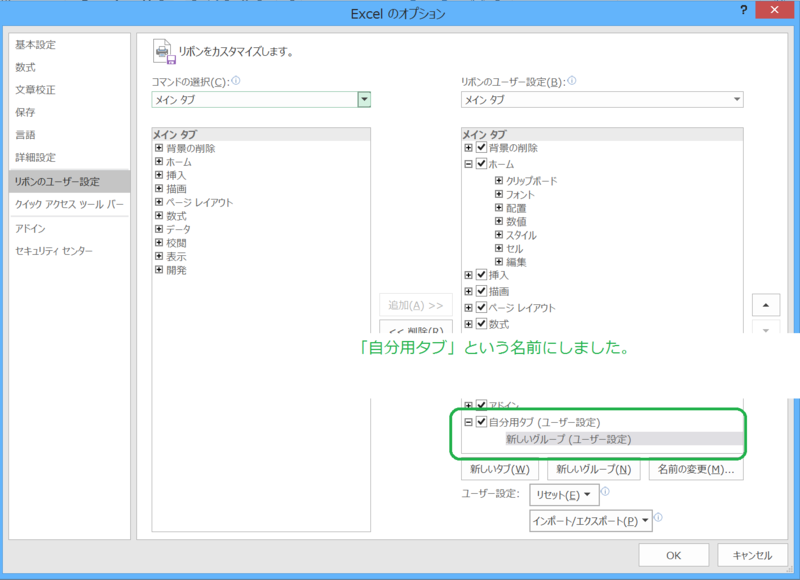Expand ページ レイアウト in right ribbon list

[x=468, y=308]
